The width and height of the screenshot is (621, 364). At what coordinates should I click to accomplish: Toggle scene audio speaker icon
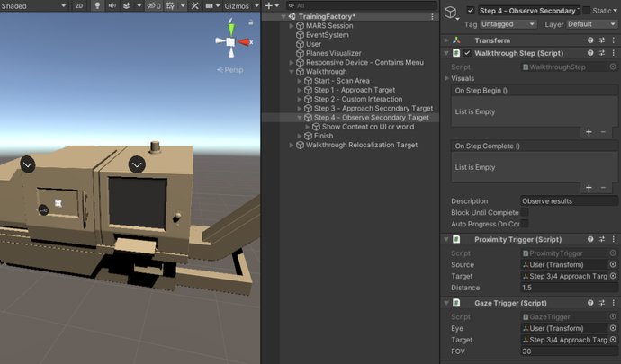[x=112, y=6]
